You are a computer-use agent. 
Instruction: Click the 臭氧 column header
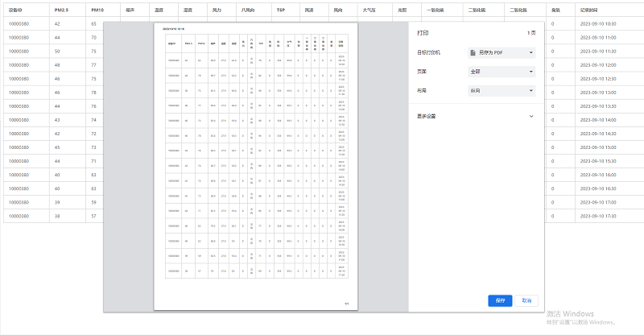(x=556, y=10)
